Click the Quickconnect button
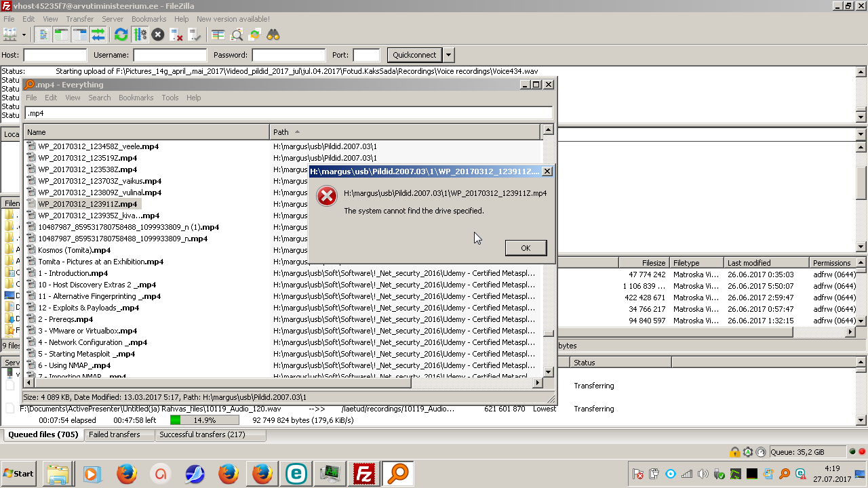The image size is (868, 488). [x=414, y=55]
